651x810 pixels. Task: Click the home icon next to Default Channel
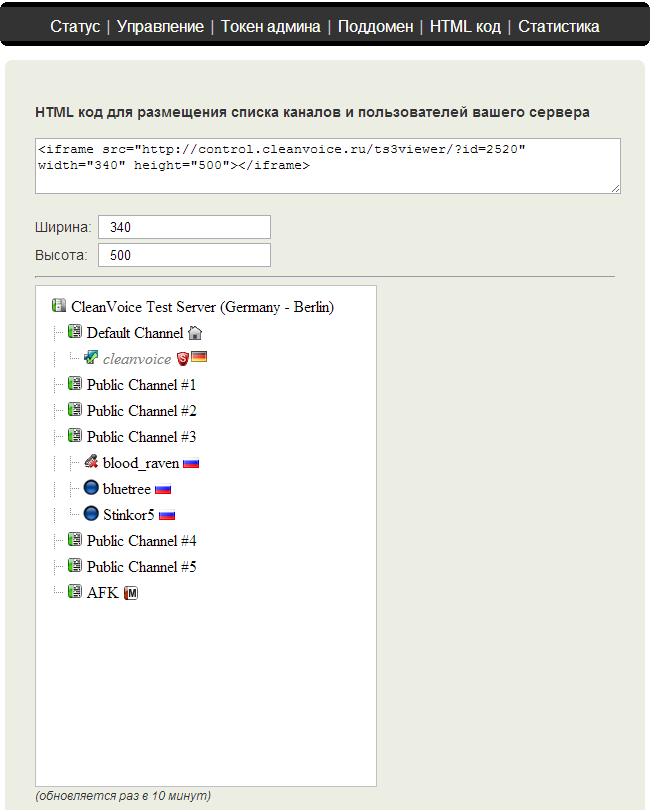[195, 333]
